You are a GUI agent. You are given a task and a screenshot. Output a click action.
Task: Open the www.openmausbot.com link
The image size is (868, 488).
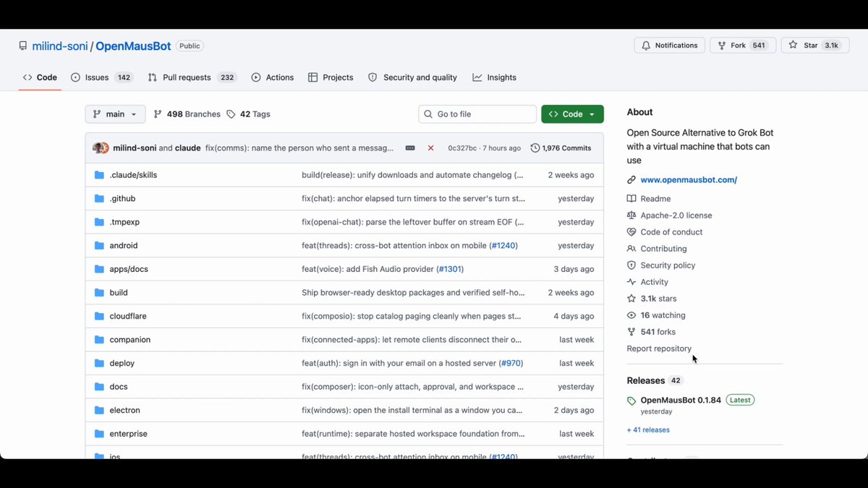click(x=689, y=180)
